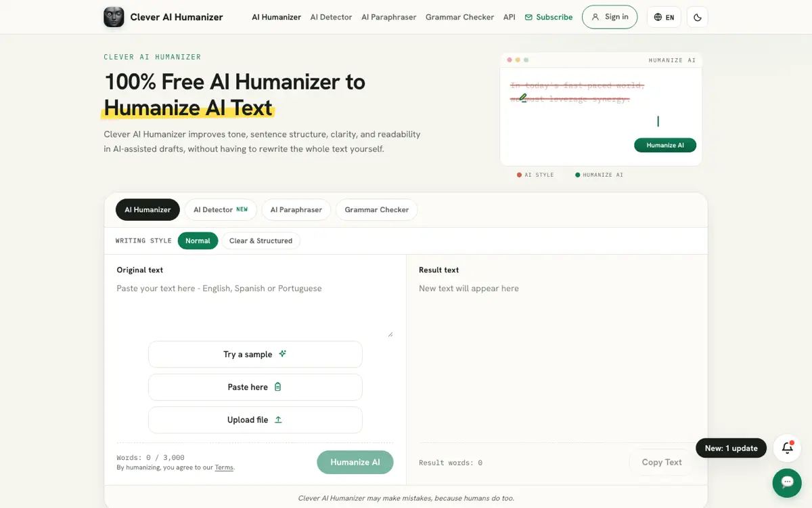
Task: Click the Subscribe link
Action: coord(549,17)
